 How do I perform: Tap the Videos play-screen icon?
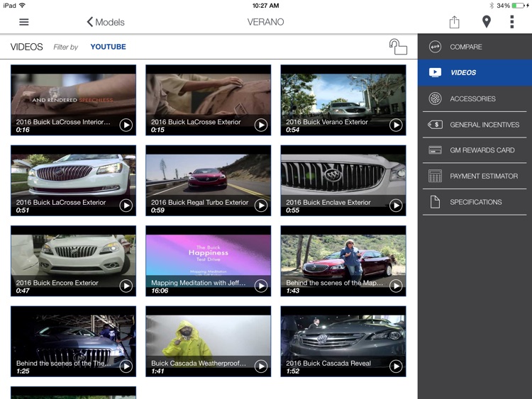pyautogui.click(x=435, y=72)
